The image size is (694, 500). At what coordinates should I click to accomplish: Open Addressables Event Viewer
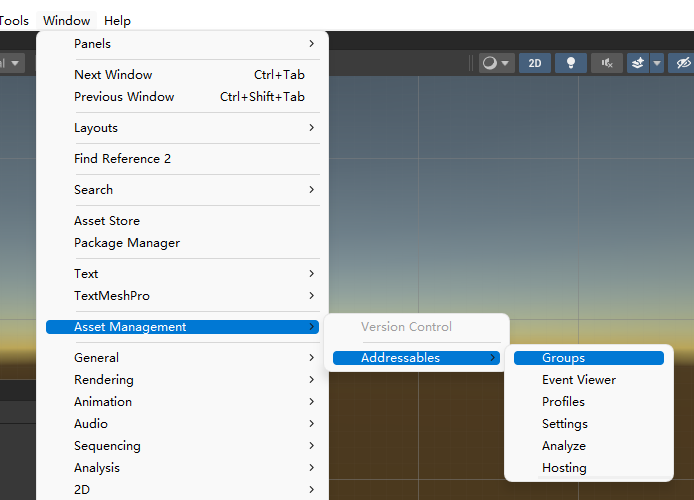coord(589,380)
